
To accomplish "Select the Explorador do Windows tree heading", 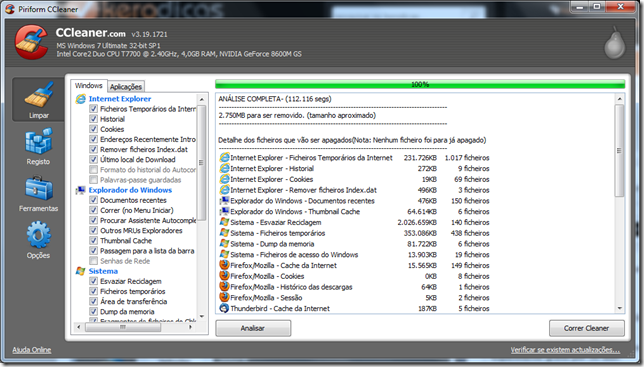I will (130, 190).
